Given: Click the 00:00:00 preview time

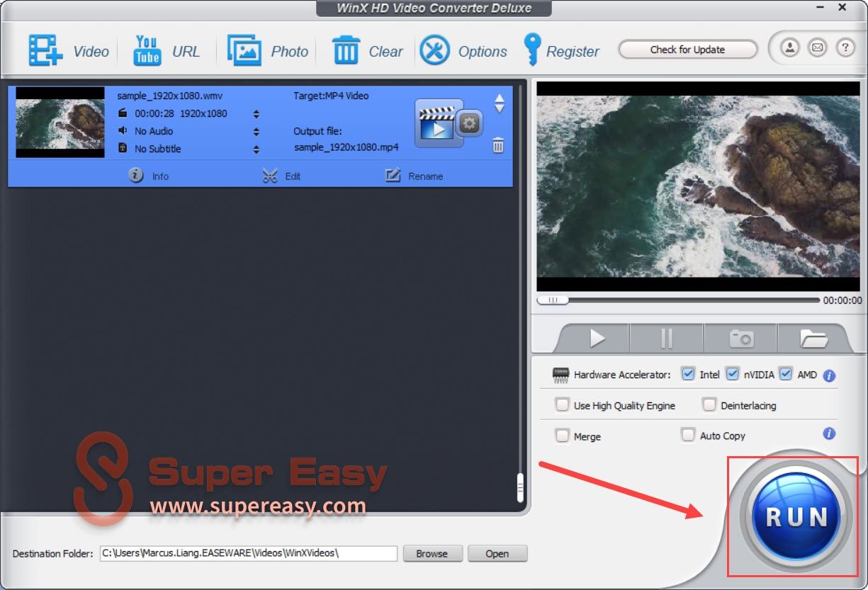Looking at the screenshot, I should pos(842,300).
